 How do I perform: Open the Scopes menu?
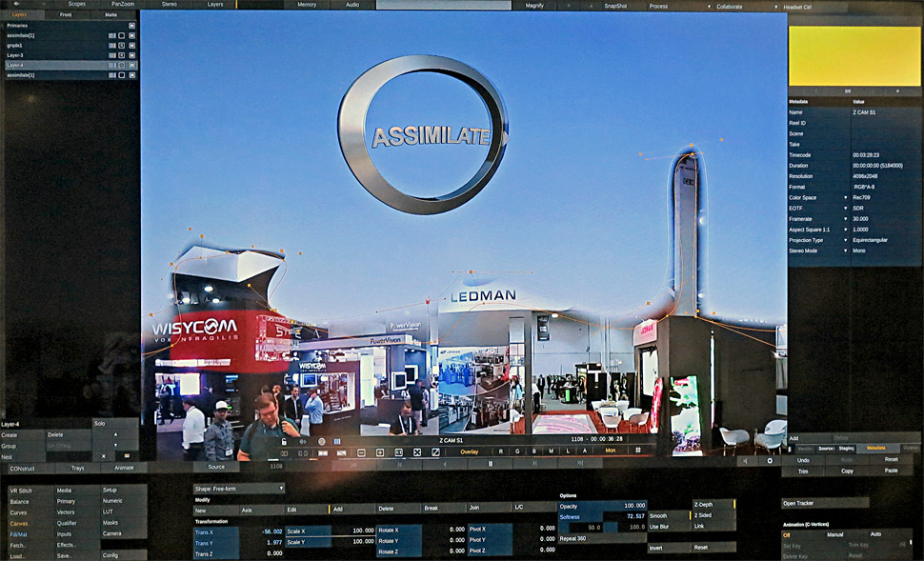(76, 4)
